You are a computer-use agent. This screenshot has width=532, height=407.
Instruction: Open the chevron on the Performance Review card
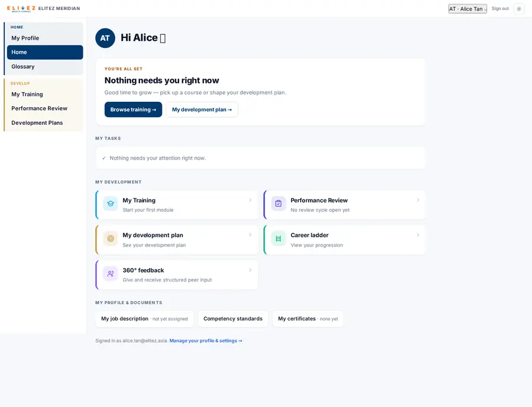[418, 200]
